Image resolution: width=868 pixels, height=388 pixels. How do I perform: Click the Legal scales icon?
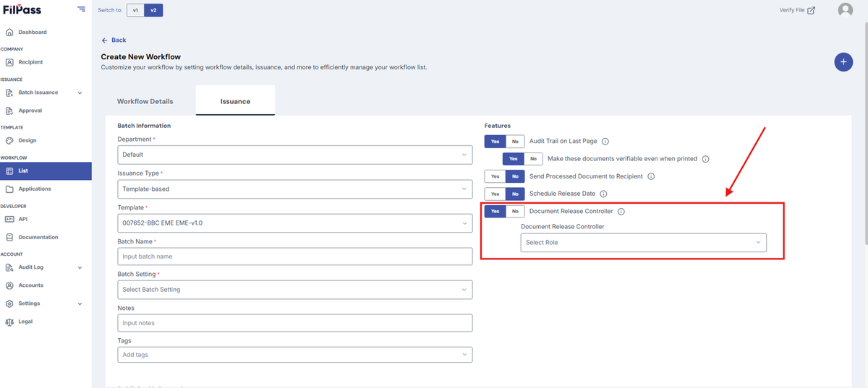click(x=9, y=322)
